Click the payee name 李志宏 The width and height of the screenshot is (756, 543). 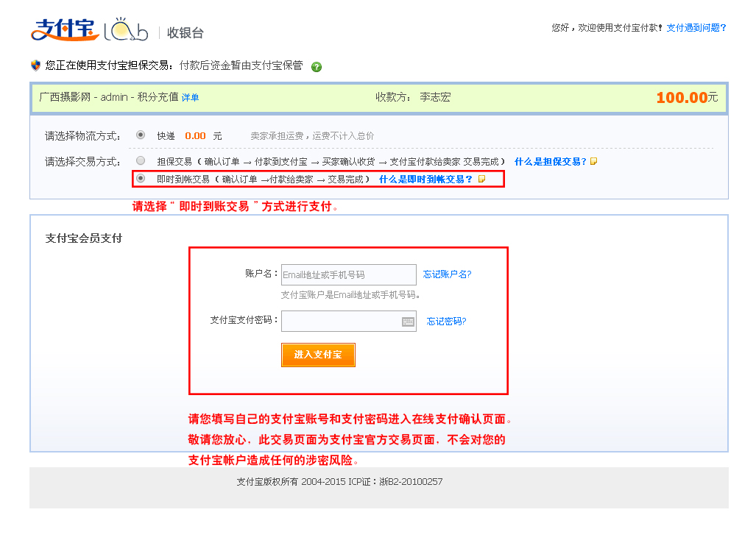point(435,97)
